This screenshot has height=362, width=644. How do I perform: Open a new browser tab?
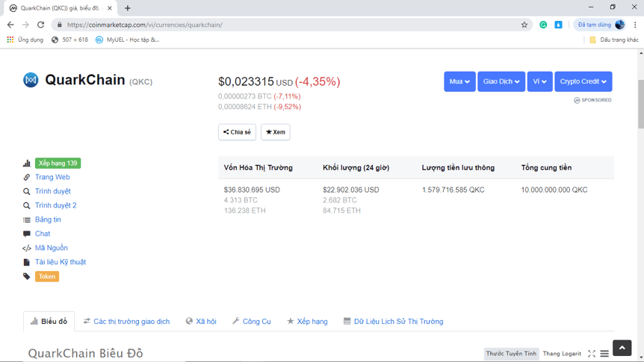point(127,7)
